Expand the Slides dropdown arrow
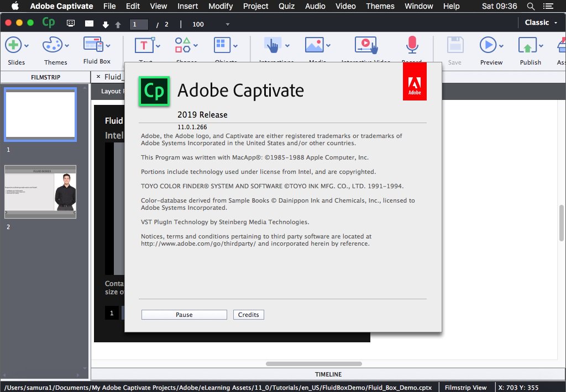The width and height of the screenshot is (566, 392). click(27, 46)
